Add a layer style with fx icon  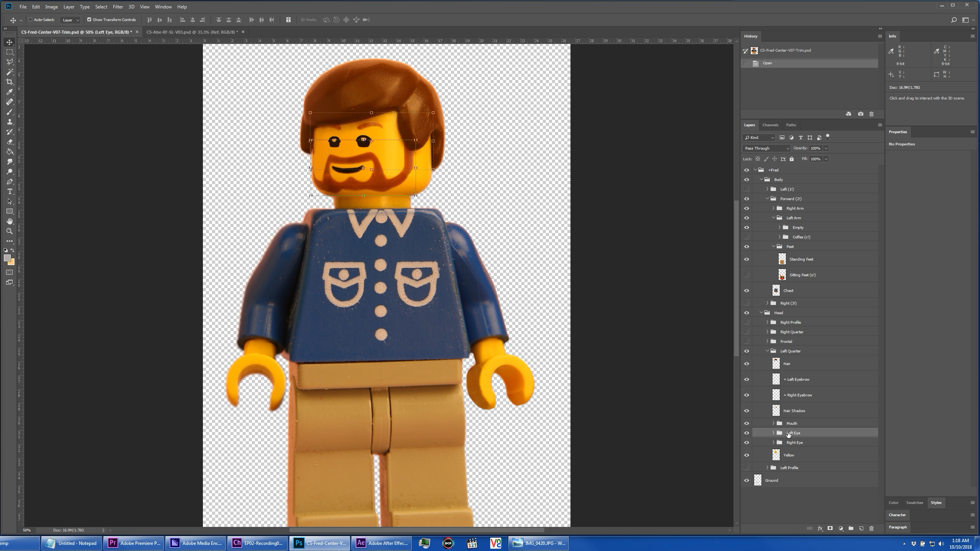[x=820, y=528]
